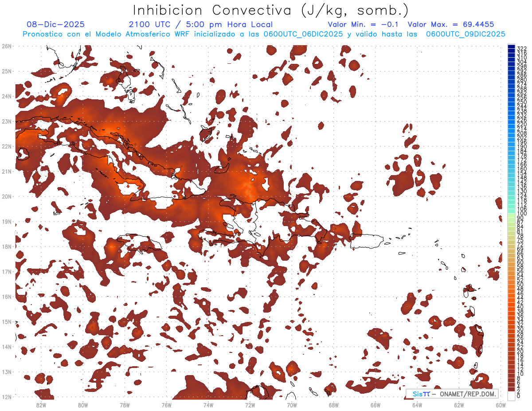Click the darkest blue swatch beside 322

click(511, 47)
